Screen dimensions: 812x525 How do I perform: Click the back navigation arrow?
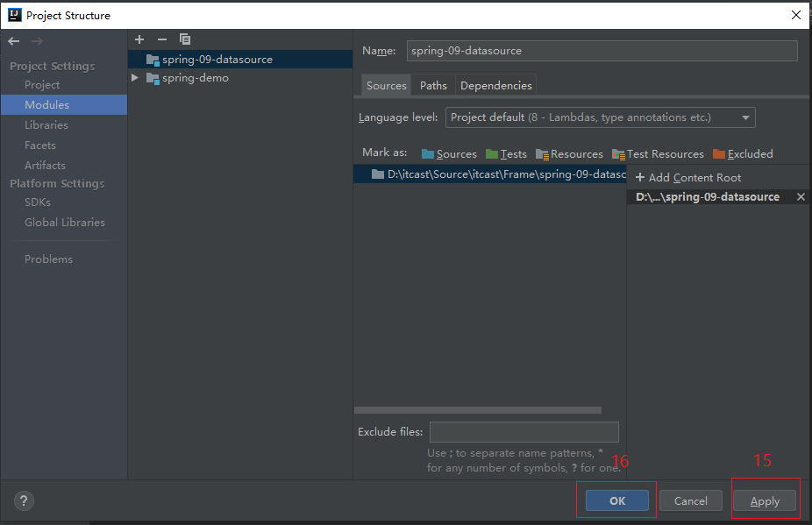click(x=14, y=41)
